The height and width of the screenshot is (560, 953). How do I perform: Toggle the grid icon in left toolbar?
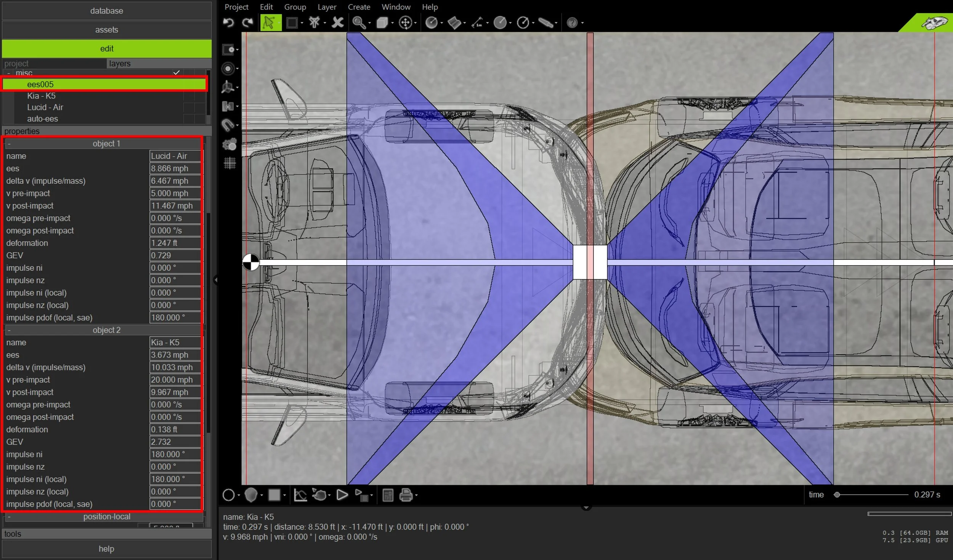[229, 163]
